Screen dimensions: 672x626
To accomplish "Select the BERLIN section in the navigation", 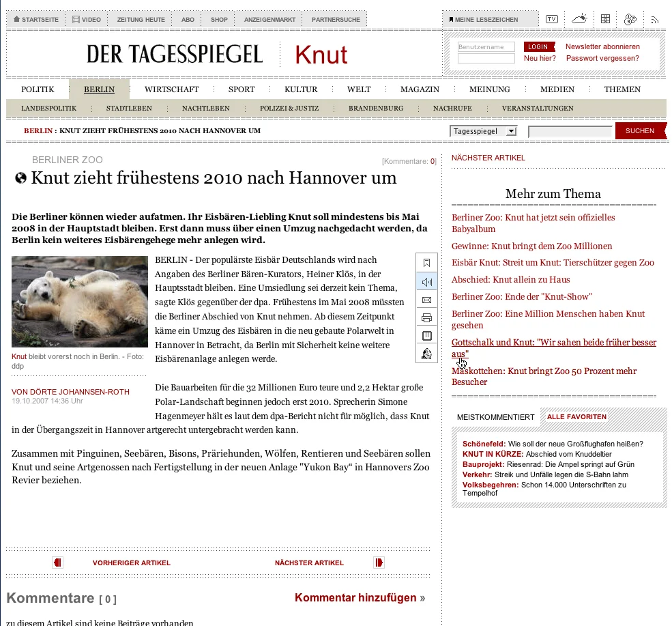I will click(99, 89).
